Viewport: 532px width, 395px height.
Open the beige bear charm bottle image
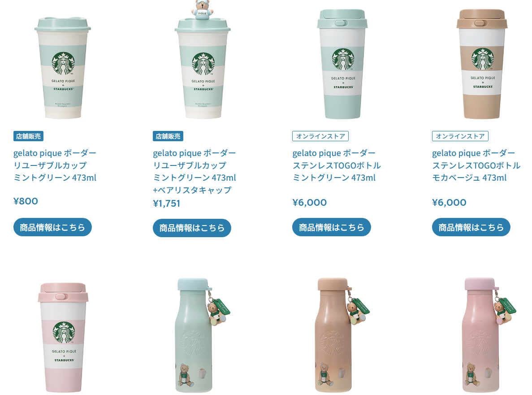coord(342,335)
